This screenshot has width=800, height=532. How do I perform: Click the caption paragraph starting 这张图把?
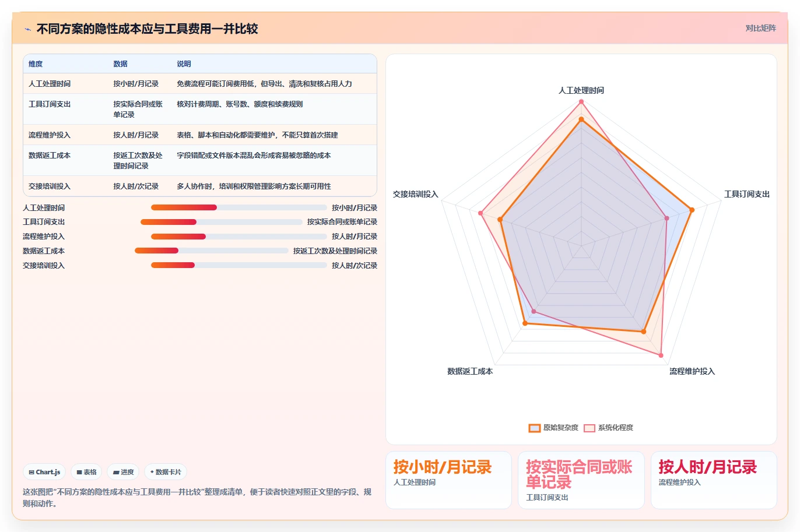(197, 498)
